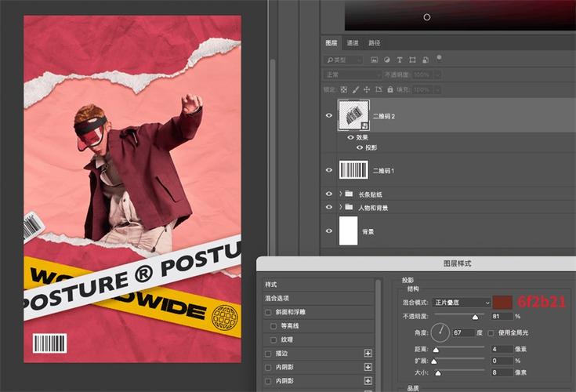Expand the 人物和背景 group chevron
Screen dimensions: 576x392
click(x=341, y=207)
